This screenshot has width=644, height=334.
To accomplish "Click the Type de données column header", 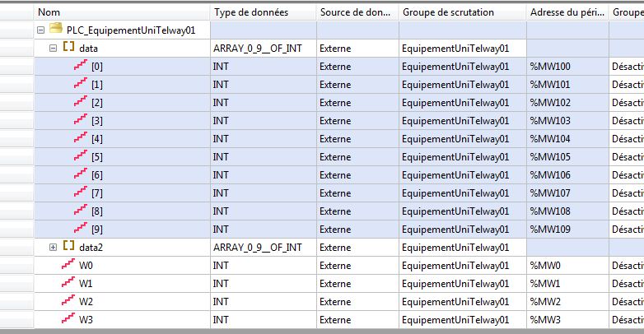I will [x=262, y=12].
